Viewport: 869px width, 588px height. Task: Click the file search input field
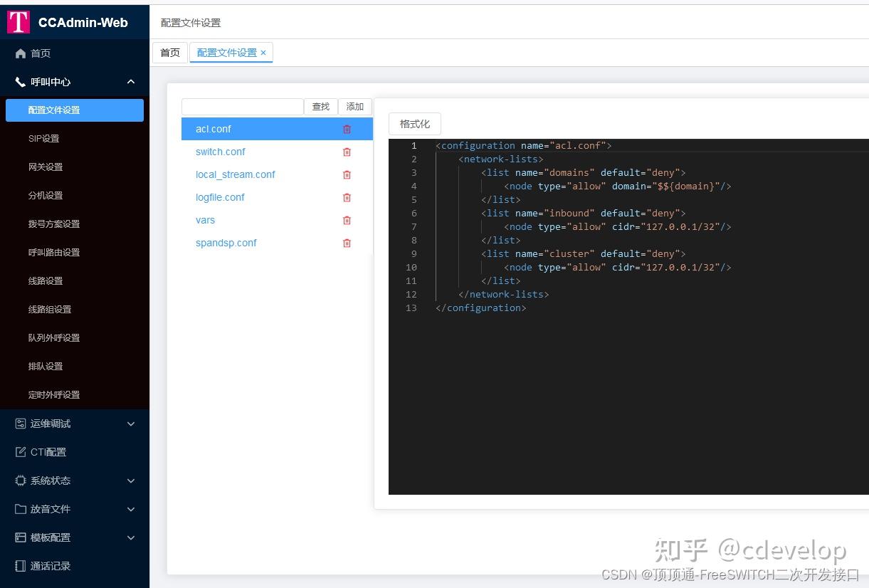pyautogui.click(x=242, y=106)
